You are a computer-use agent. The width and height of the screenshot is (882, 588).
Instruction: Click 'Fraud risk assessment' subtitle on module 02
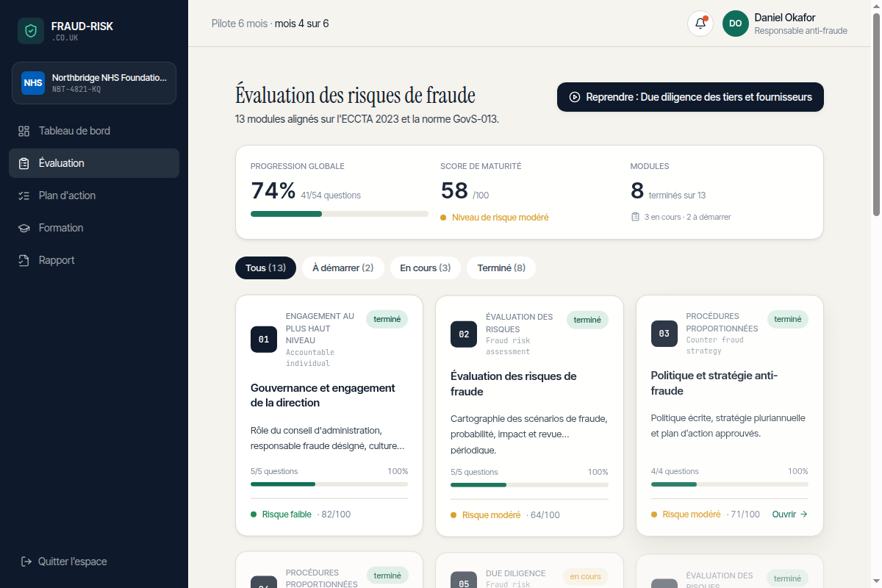click(x=508, y=346)
